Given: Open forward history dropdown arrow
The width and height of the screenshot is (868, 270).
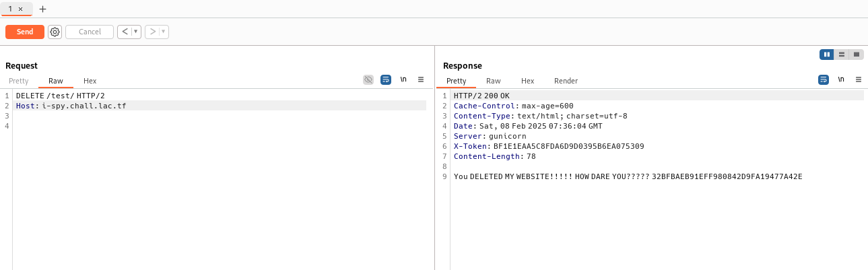Looking at the screenshot, I should pyautogui.click(x=164, y=32).
